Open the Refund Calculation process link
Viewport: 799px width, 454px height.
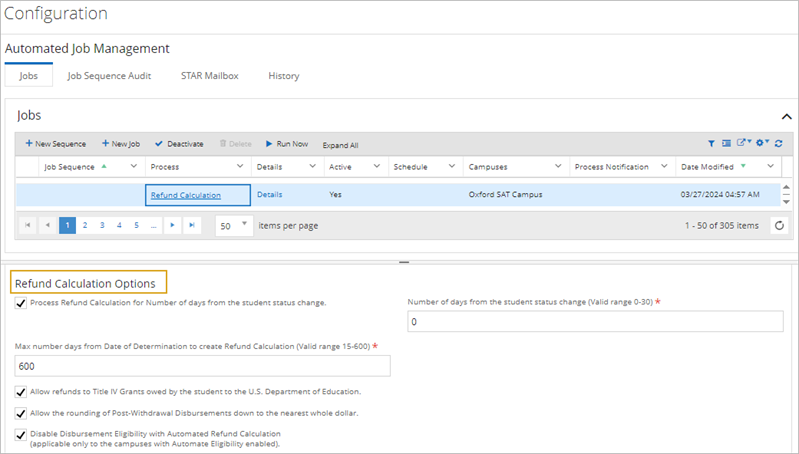pos(185,195)
